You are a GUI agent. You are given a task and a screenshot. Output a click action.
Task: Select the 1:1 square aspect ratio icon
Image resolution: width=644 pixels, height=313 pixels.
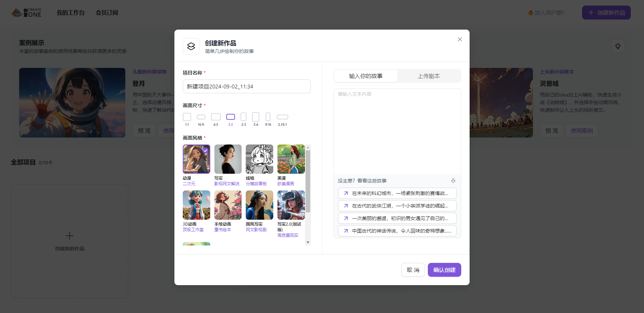[187, 117]
